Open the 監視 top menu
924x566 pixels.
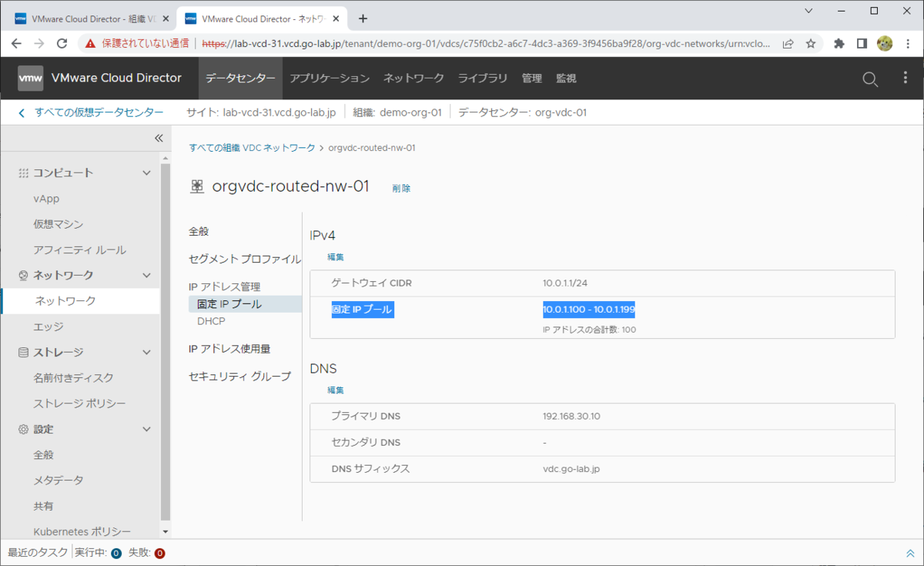tap(566, 79)
